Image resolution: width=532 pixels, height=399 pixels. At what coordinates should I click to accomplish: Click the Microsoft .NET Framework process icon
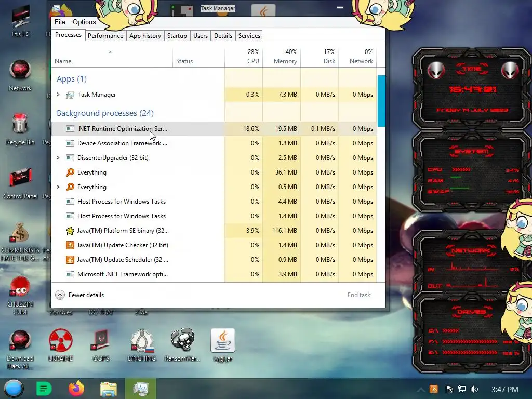click(x=70, y=274)
